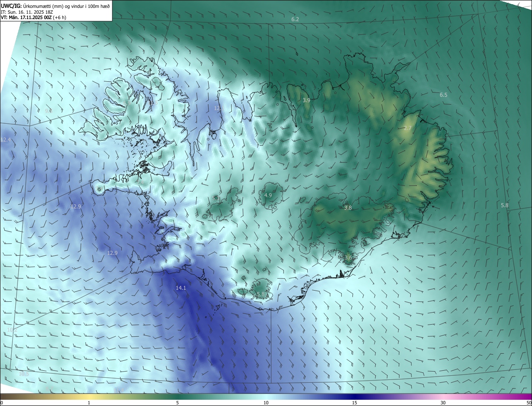Click the 5.3 value label

[x=216, y=198]
